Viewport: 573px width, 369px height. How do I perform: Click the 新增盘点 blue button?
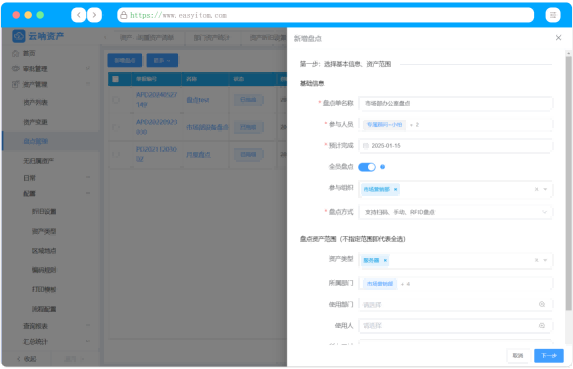coord(125,60)
